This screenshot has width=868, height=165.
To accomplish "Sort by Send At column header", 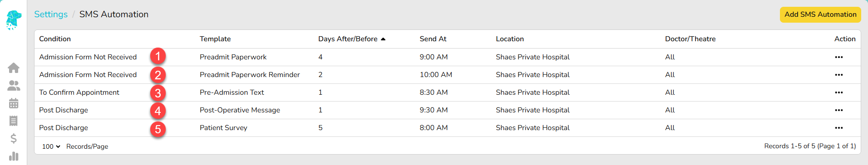I will 433,39.
